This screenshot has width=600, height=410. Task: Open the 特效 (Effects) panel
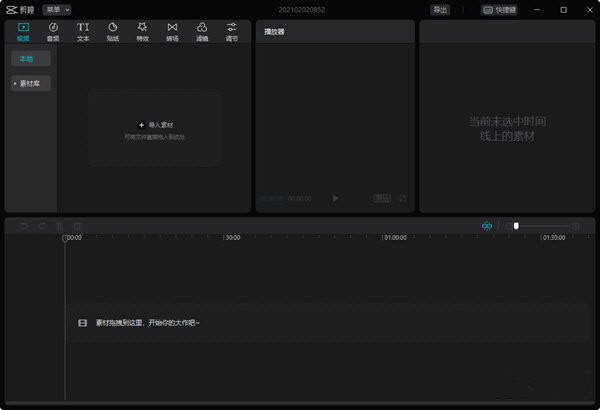[x=143, y=31]
